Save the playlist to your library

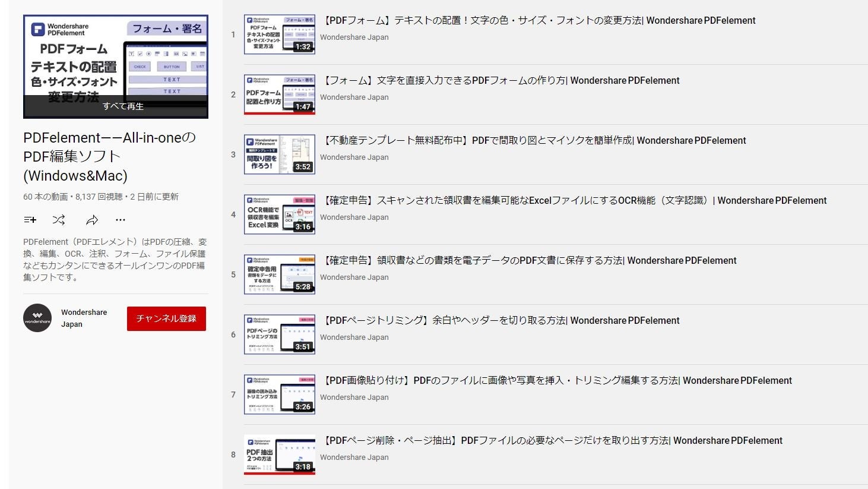pos(30,220)
